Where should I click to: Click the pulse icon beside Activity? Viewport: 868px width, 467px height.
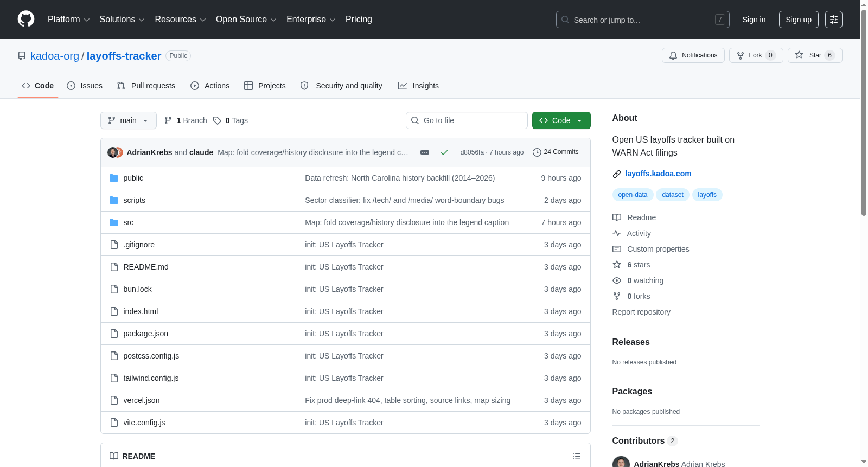click(x=617, y=233)
